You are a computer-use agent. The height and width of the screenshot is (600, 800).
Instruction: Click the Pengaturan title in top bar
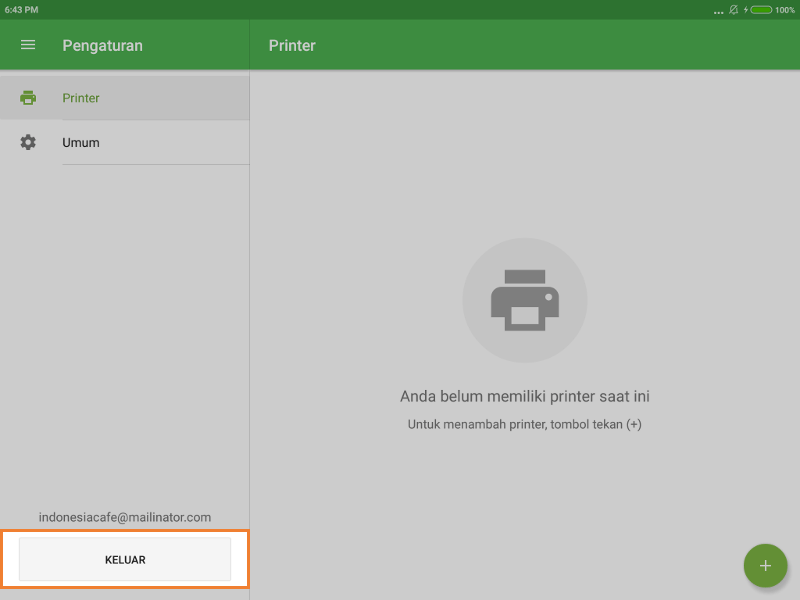tap(102, 45)
